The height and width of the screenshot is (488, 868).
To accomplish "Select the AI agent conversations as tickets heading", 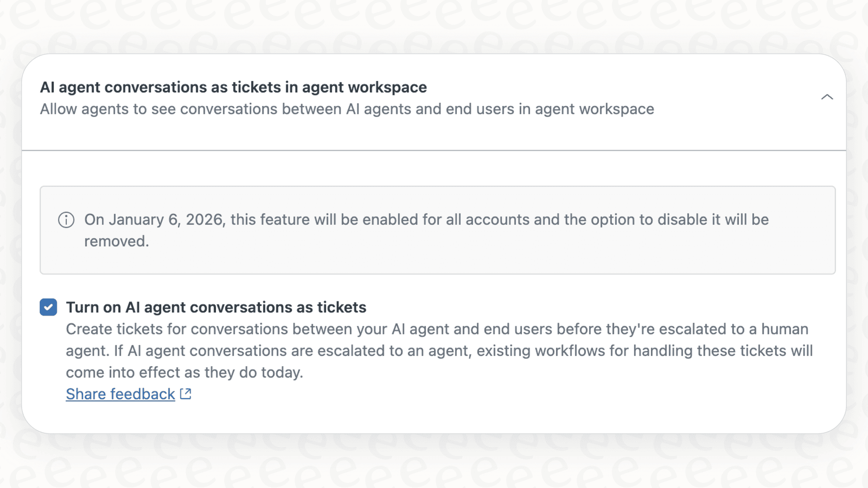I will [x=234, y=87].
